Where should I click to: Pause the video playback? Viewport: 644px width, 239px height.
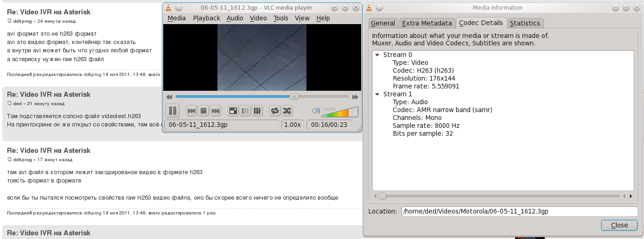pos(172,111)
